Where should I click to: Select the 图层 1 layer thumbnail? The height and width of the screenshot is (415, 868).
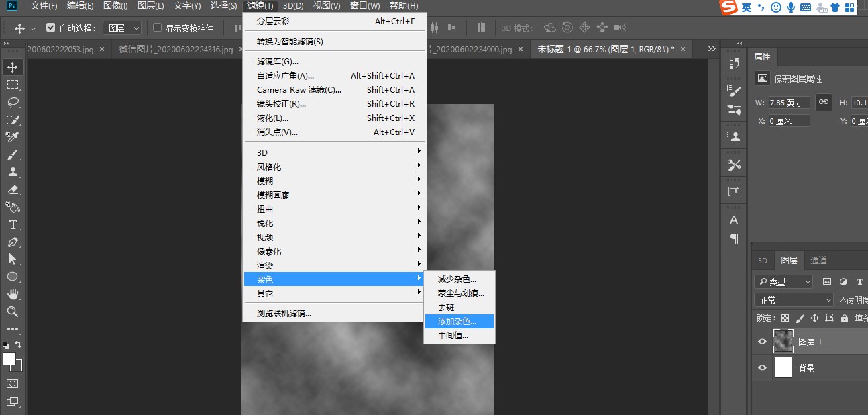tap(783, 341)
